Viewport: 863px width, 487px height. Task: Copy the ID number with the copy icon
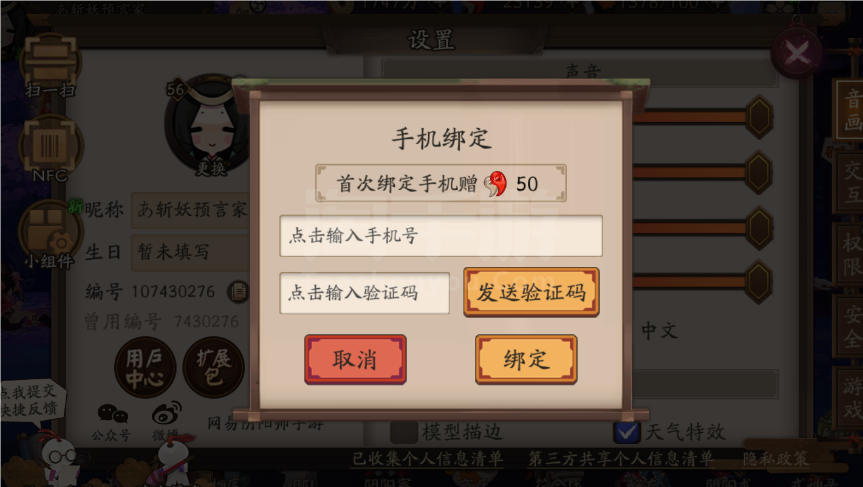click(238, 291)
